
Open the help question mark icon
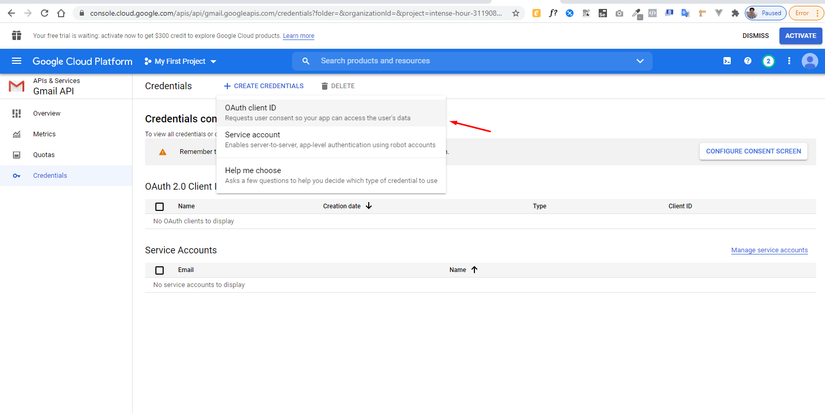(748, 61)
